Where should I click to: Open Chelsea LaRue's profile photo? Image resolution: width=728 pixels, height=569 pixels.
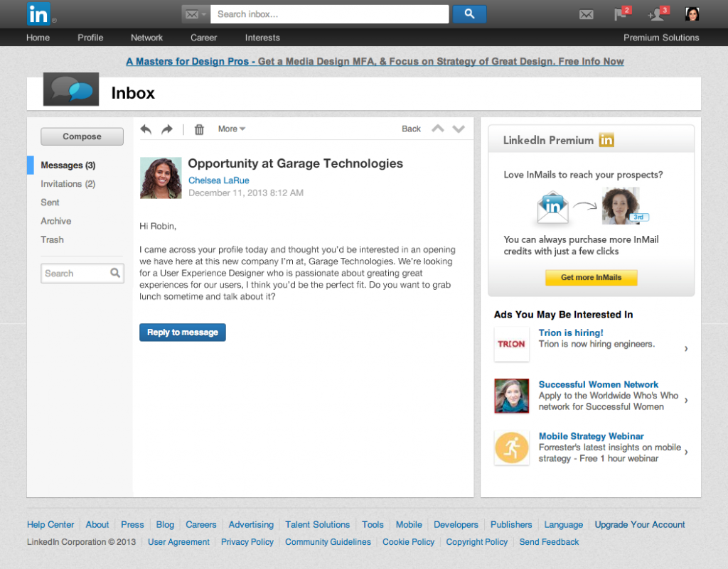click(x=161, y=178)
